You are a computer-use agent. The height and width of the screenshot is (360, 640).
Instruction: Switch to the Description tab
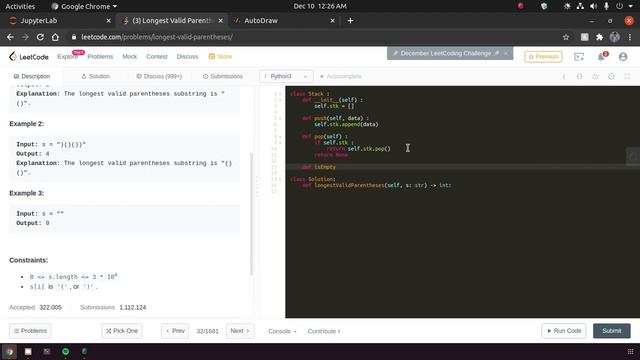pyautogui.click(x=32, y=76)
